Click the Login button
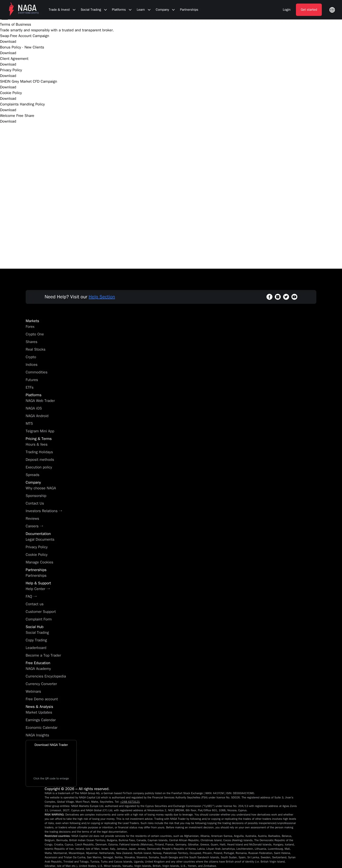The width and height of the screenshot is (342, 868). (286, 10)
